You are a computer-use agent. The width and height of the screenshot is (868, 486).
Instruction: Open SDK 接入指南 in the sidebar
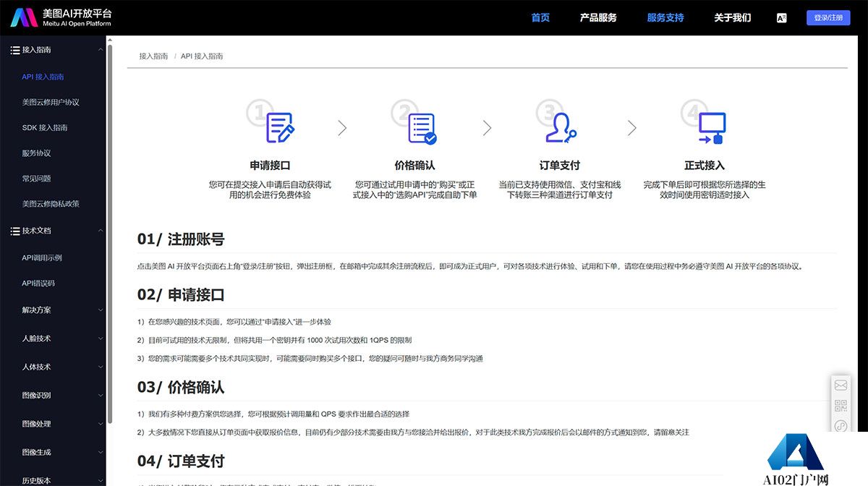click(x=45, y=127)
